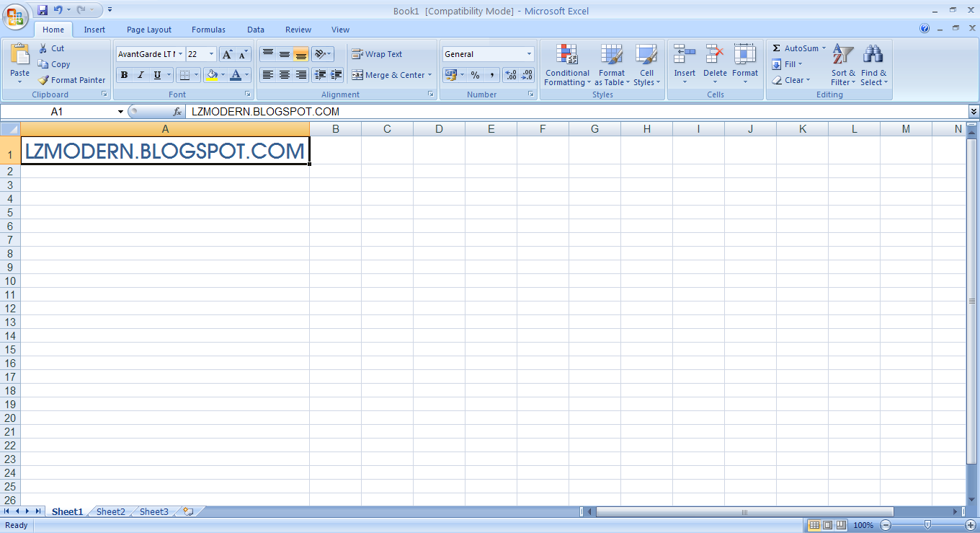
Task: Toggle Underline formatting
Action: click(x=157, y=75)
